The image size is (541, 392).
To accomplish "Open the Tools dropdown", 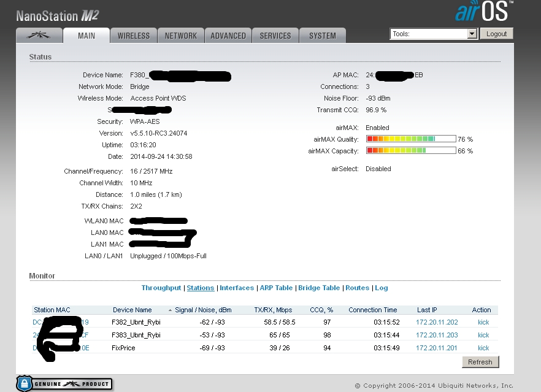I will (433, 34).
